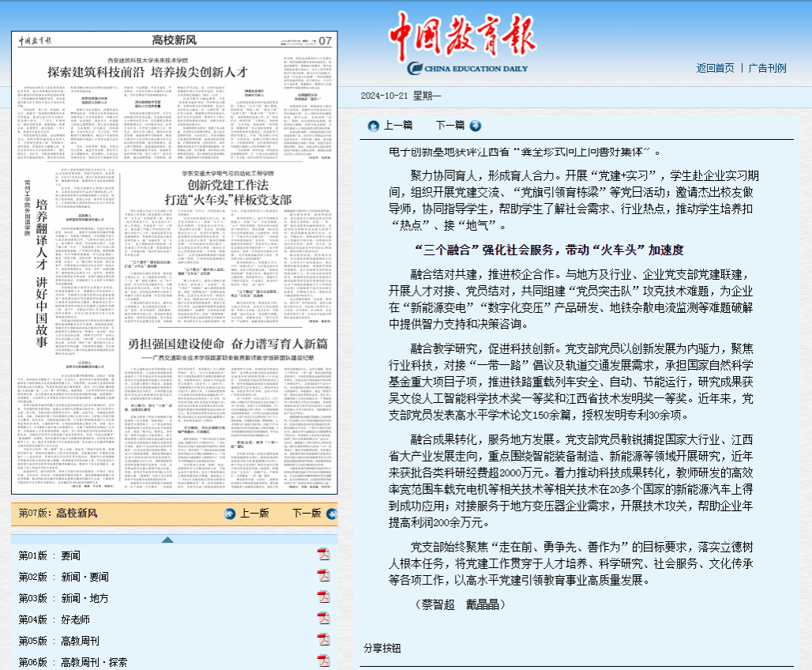
Task: Download PDF of 第02版 新闻·要闻
Action: click(323, 577)
